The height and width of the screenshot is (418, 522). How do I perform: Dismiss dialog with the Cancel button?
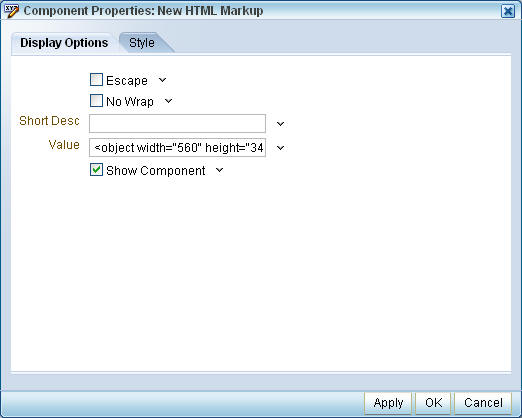pos(483,403)
